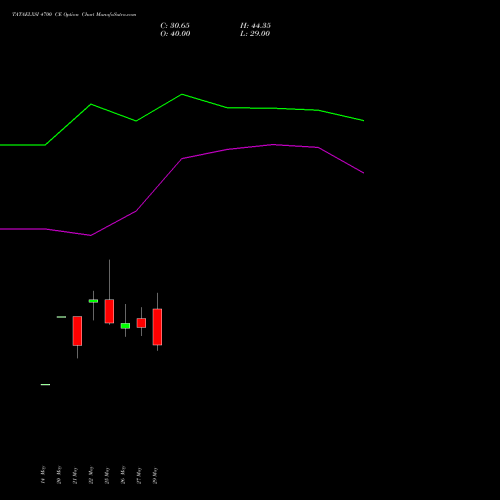Click the '20 May' date axis label
This screenshot has height=500, width=500.
coord(59,475)
